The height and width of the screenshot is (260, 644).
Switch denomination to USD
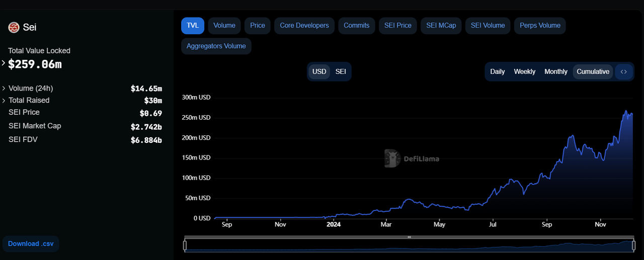click(x=319, y=71)
